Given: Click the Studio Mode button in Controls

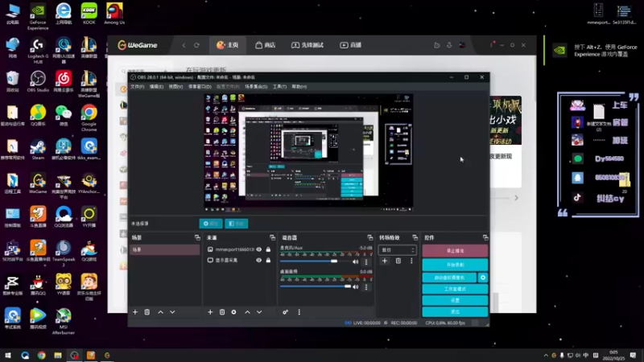Looking at the screenshot, I should 455,289.
